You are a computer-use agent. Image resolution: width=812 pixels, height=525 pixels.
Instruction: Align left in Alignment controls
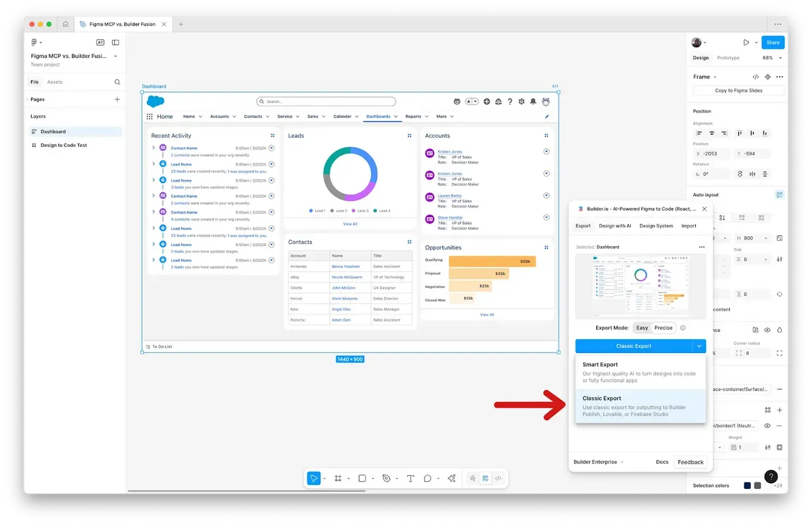698,133
